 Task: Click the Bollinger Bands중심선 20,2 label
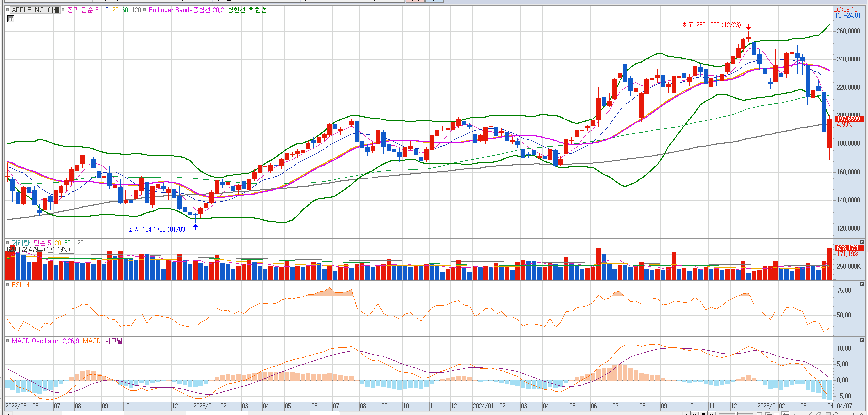[186, 10]
